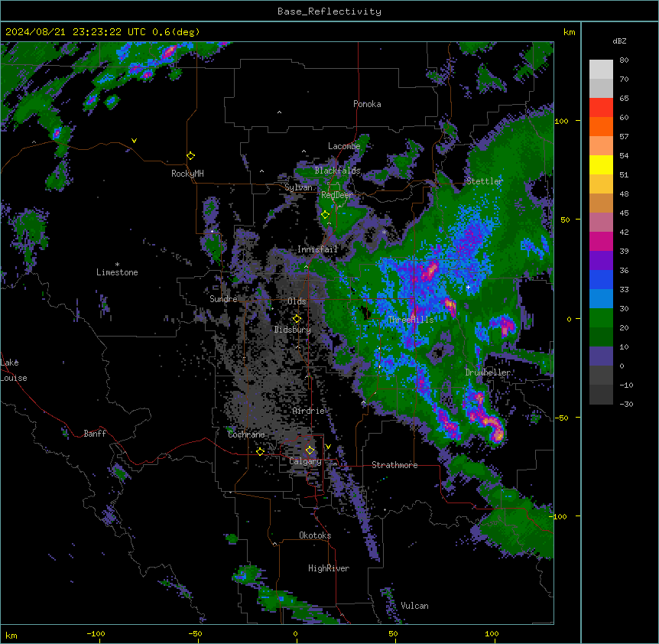Click the Cochrane label

246,434
